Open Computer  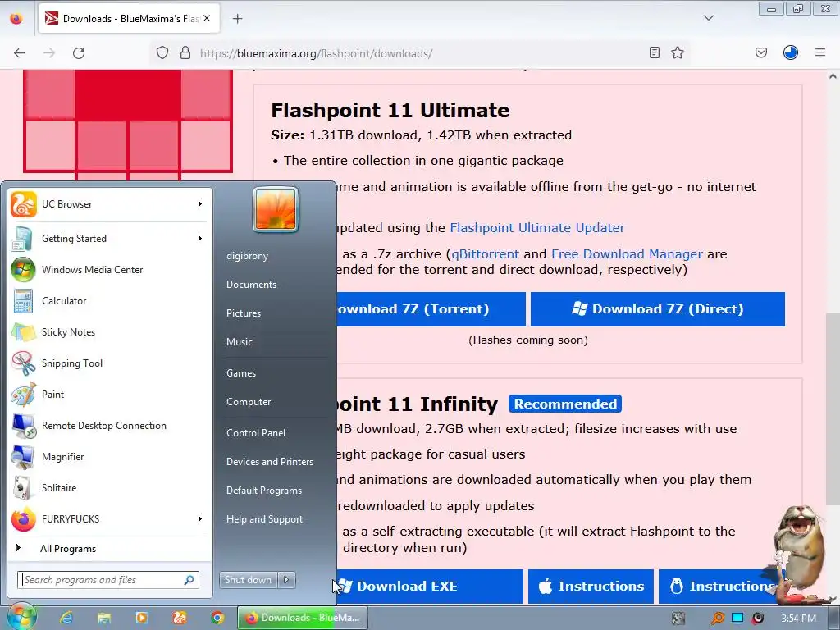coord(249,402)
